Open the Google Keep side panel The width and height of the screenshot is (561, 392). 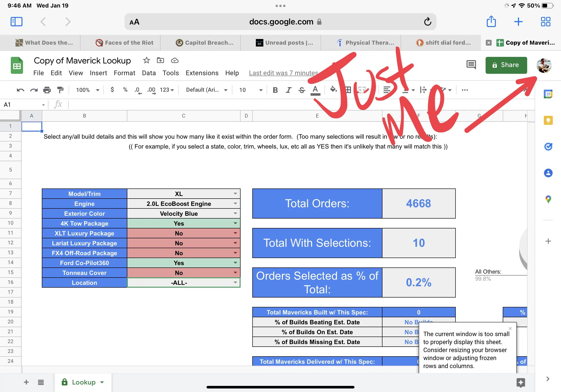(548, 120)
